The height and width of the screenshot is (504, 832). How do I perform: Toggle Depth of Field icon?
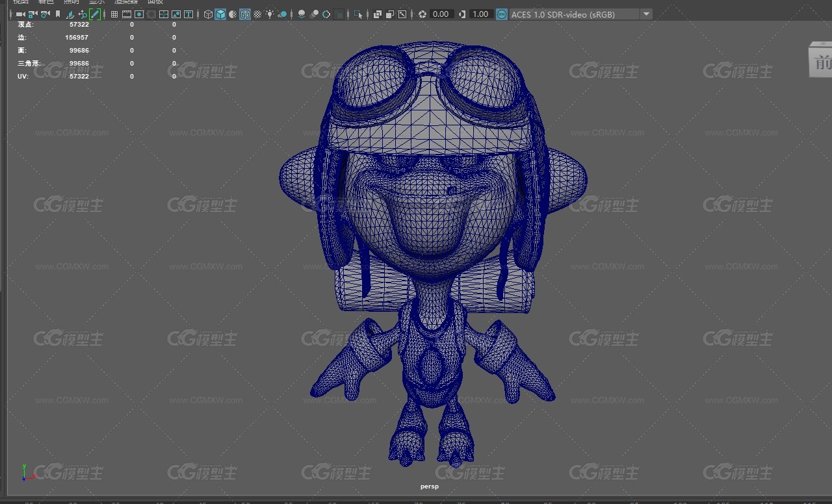pos(339,14)
